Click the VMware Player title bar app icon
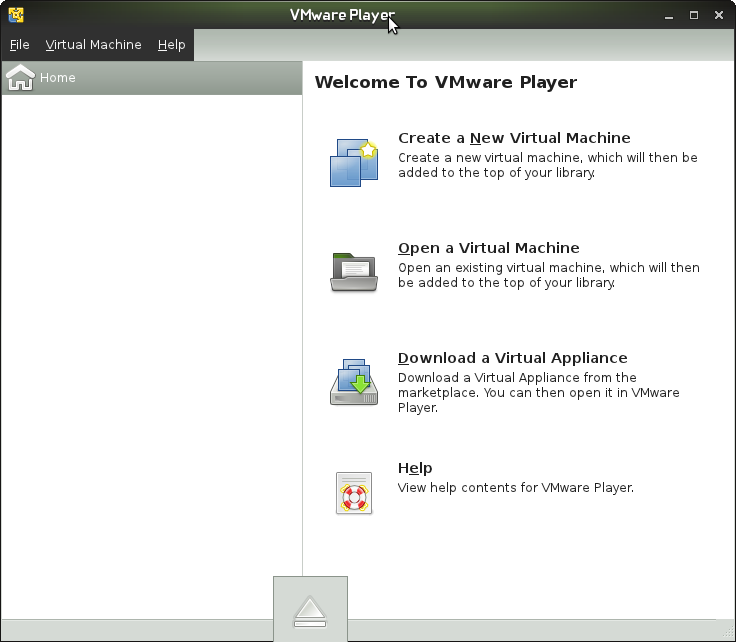736x642 pixels. pos(16,15)
